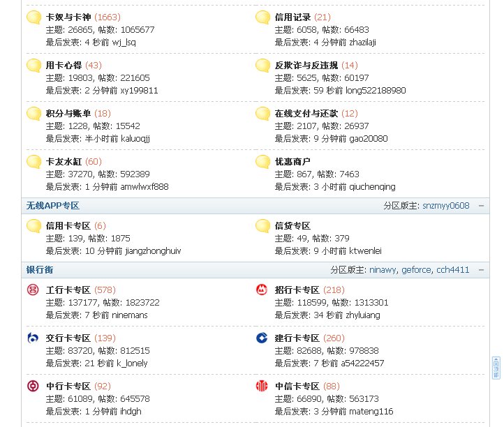Click the bubble icon beside 优惠商户
Viewport: 504px width, 427px height.
click(262, 162)
